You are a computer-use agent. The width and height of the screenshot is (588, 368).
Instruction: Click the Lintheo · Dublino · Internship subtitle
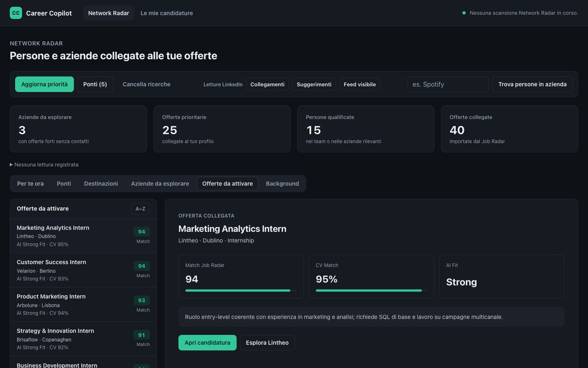point(216,241)
